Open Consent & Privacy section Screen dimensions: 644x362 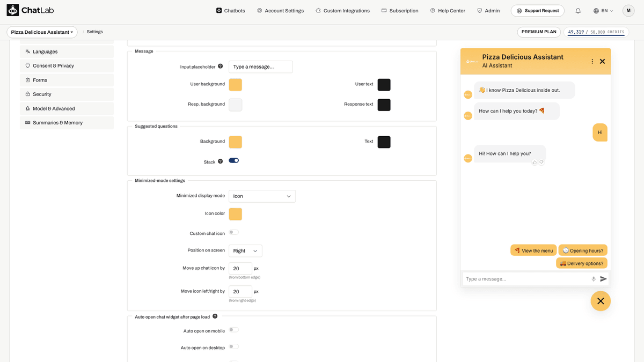pyautogui.click(x=67, y=66)
